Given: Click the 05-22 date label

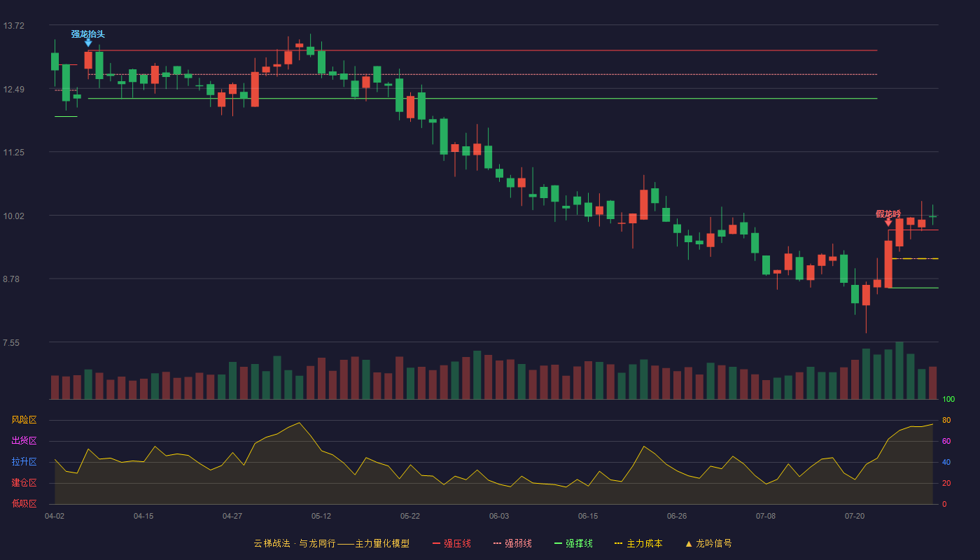Looking at the screenshot, I should pyautogui.click(x=410, y=516).
